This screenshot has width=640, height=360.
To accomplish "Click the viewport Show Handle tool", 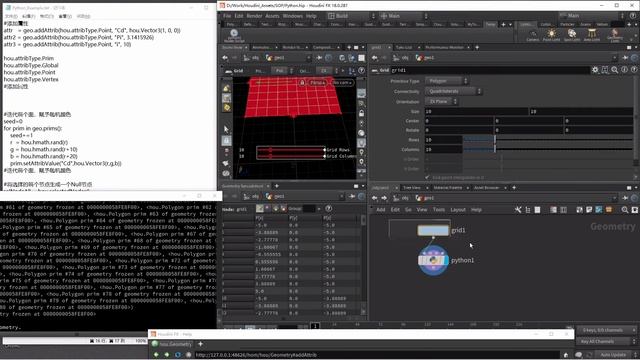I will (227, 141).
